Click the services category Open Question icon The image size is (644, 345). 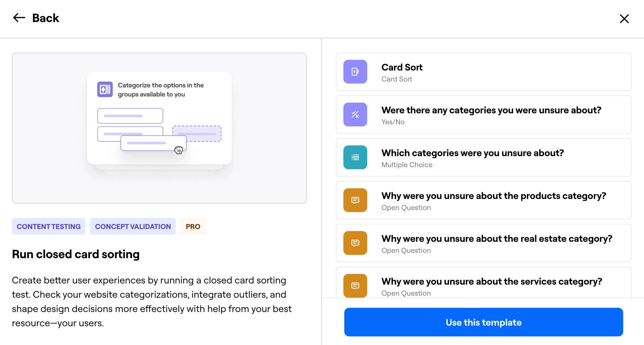click(x=355, y=286)
